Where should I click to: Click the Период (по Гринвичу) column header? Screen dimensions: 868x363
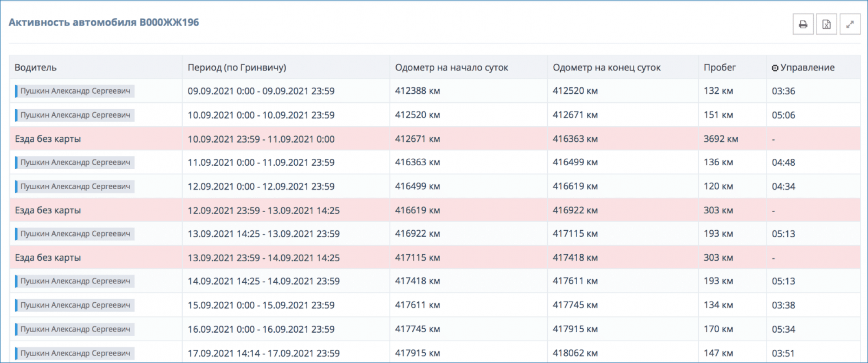coord(237,68)
